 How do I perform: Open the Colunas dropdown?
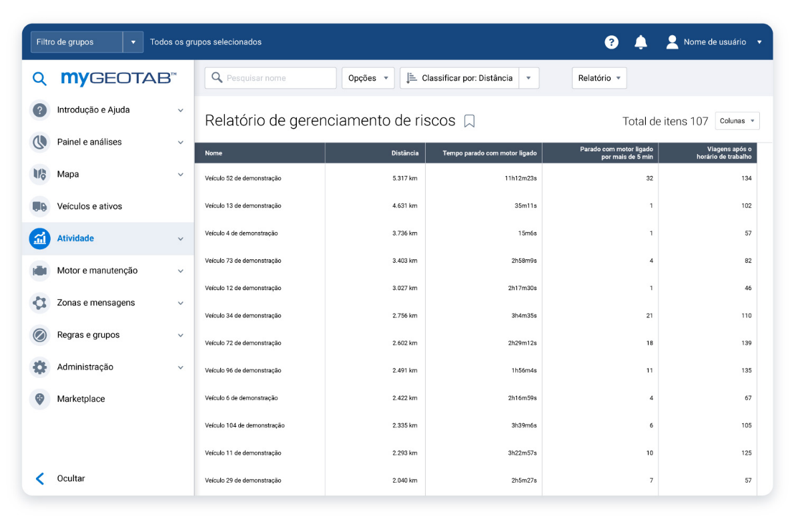click(737, 121)
